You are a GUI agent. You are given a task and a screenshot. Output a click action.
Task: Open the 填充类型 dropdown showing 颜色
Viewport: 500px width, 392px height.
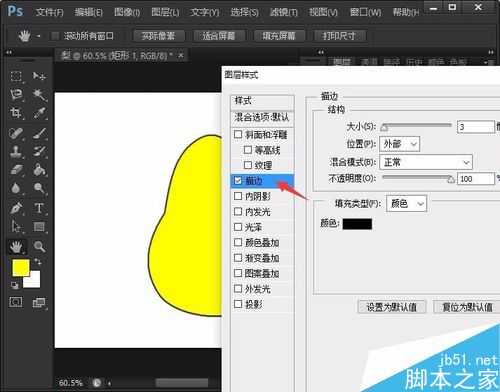pos(406,203)
